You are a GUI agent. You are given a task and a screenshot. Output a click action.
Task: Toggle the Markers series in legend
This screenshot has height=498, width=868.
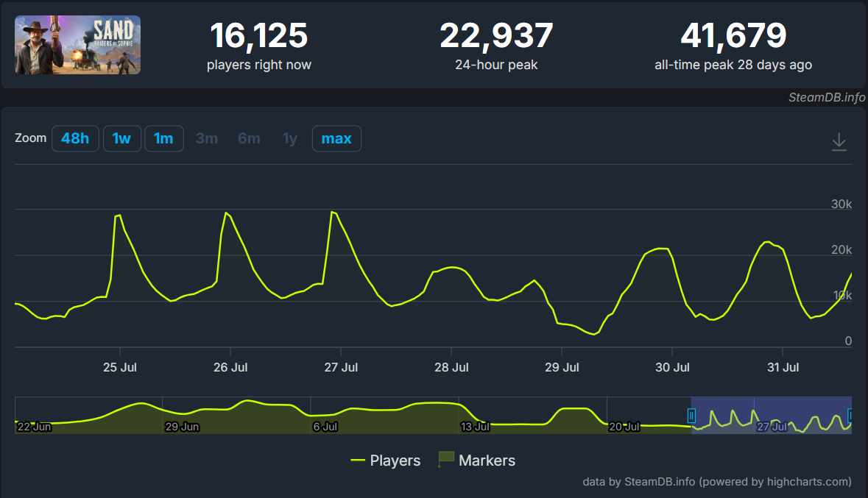pyautogui.click(x=476, y=460)
